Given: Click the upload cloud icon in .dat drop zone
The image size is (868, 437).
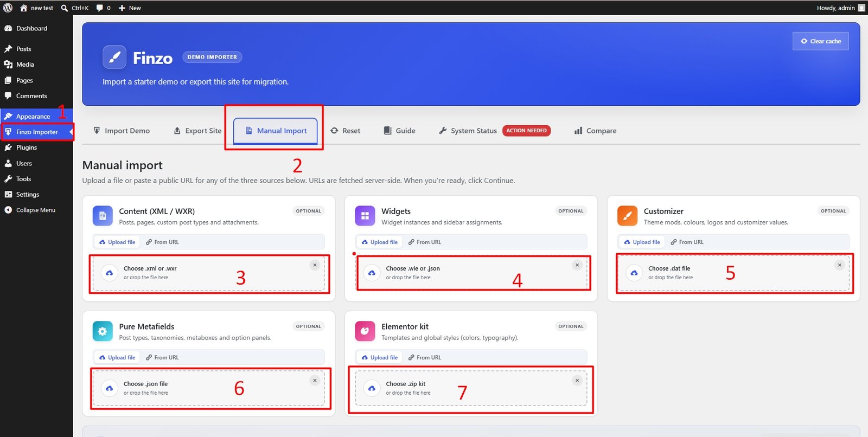Looking at the screenshot, I should tap(634, 273).
